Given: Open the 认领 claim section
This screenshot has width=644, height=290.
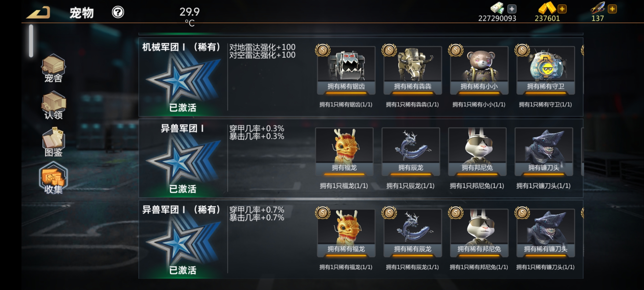Looking at the screenshot, I should pos(53,106).
